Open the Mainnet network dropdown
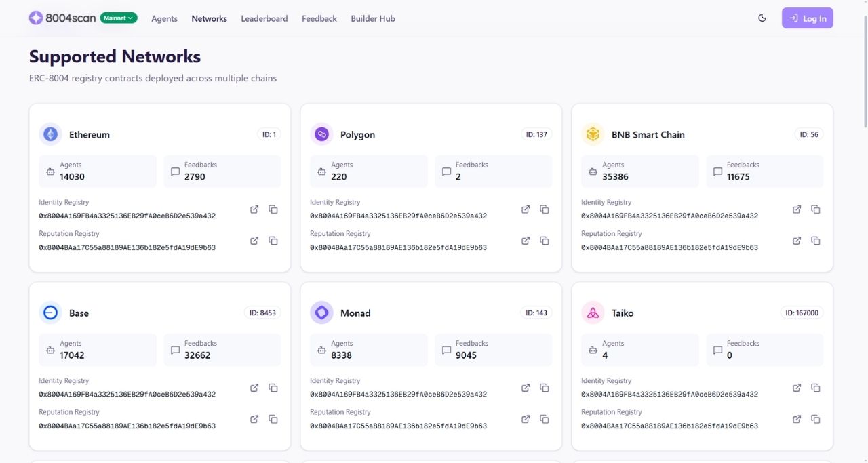This screenshot has width=868, height=463. [x=119, y=18]
